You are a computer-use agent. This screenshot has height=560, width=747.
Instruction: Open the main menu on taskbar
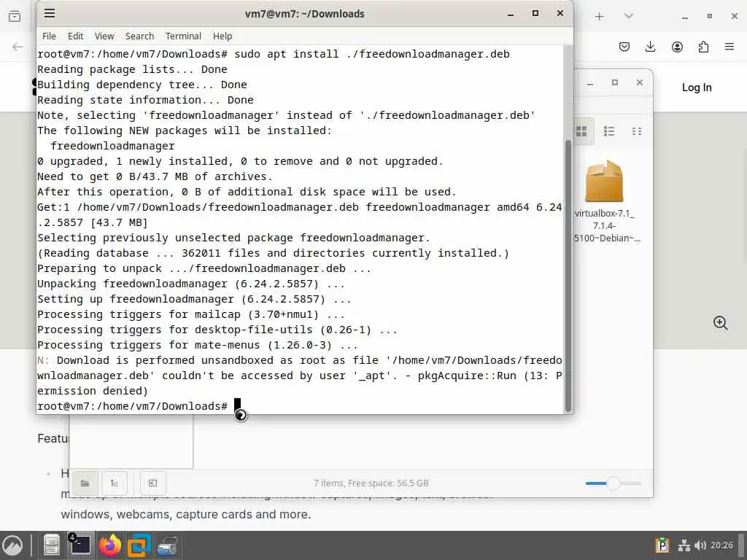[12, 545]
